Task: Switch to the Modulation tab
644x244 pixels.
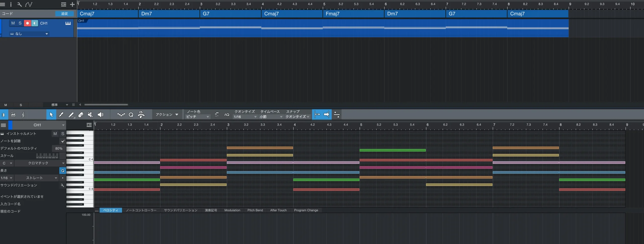Action: [232, 210]
